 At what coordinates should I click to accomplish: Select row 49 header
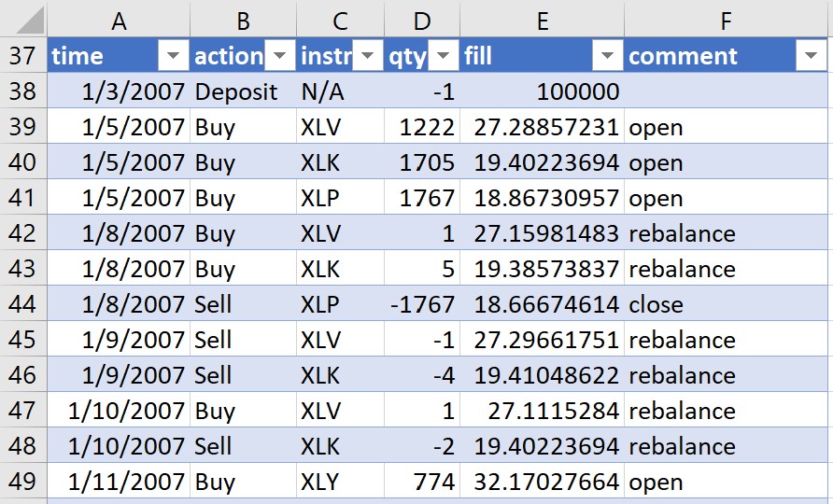point(23,482)
